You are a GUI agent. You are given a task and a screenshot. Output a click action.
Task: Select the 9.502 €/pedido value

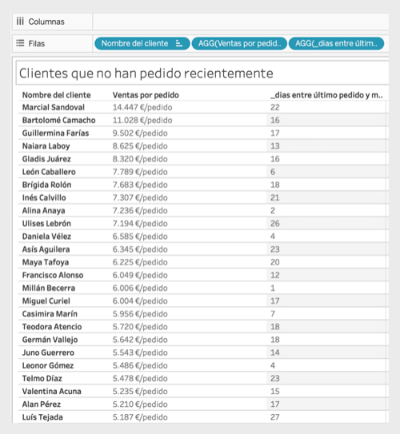pos(140,133)
